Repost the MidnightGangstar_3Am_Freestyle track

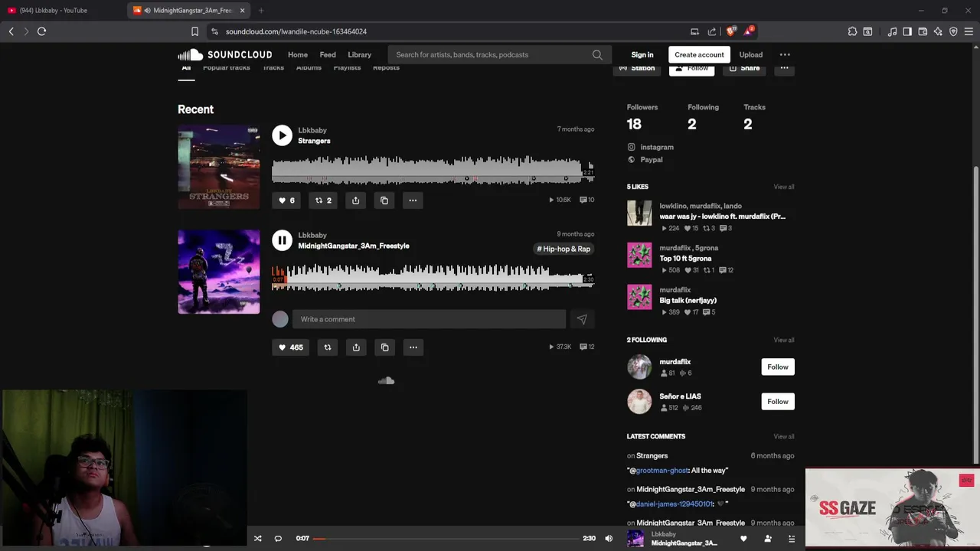coord(328,347)
